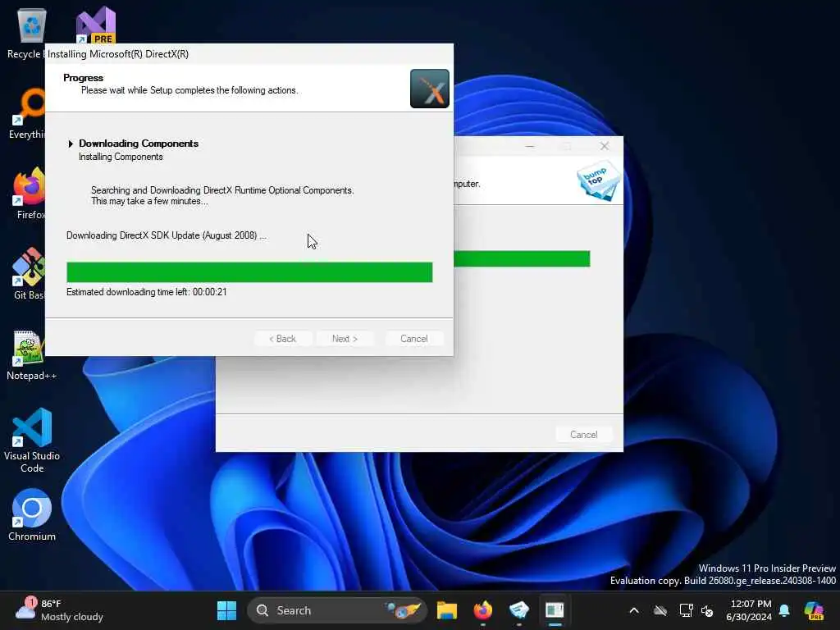Screen dimensions: 840x630
Task: Open Firefox from the taskbar
Action: (482, 610)
